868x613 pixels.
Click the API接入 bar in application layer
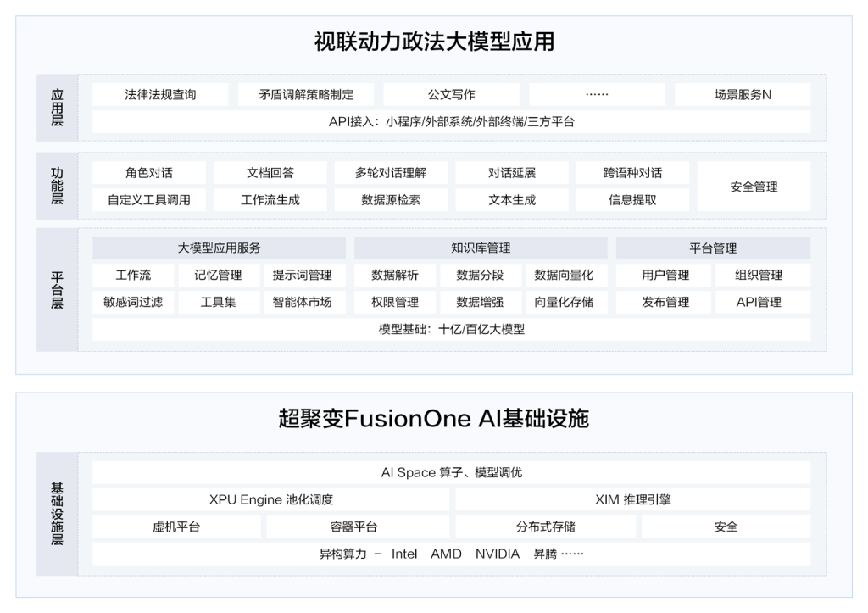(451, 121)
